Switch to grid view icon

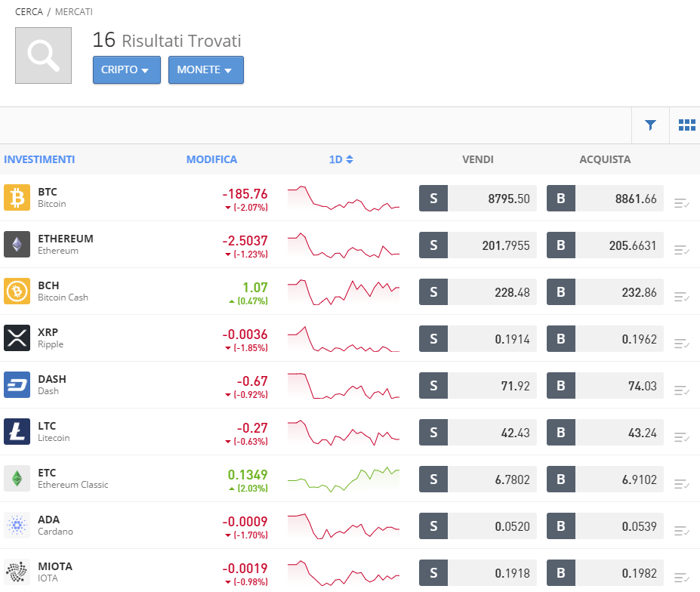click(x=686, y=125)
